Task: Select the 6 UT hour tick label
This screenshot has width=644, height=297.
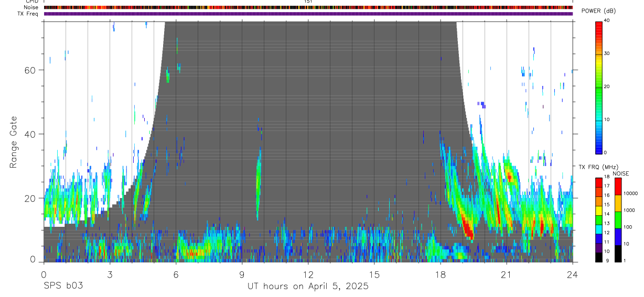Action: pyautogui.click(x=176, y=274)
